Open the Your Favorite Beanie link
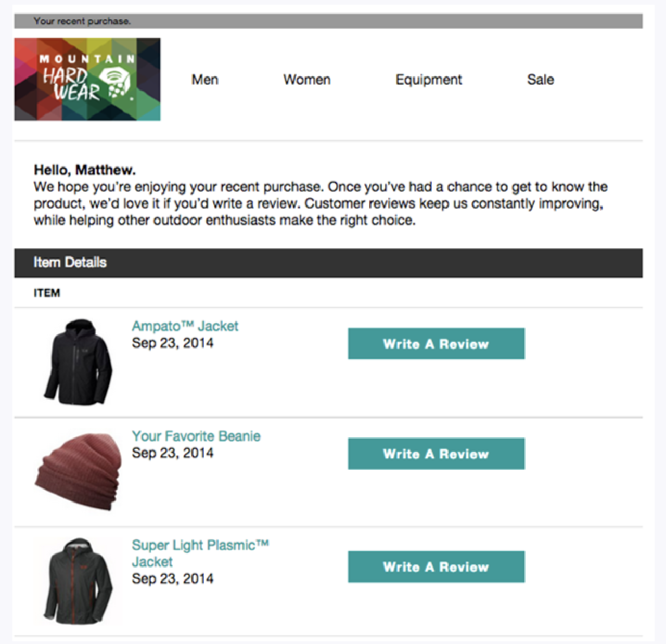 (x=196, y=436)
